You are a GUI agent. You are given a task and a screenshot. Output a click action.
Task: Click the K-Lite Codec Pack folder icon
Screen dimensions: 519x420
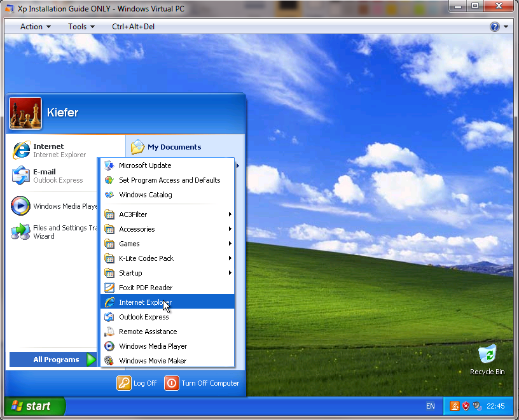pyautogui.click(x=109, y=258)
